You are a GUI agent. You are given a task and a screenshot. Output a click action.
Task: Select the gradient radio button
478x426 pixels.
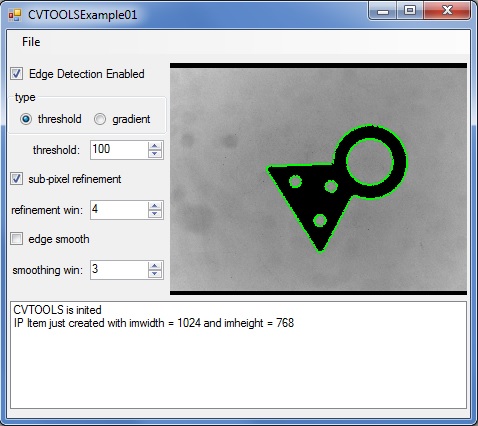[x=100, y=119]
